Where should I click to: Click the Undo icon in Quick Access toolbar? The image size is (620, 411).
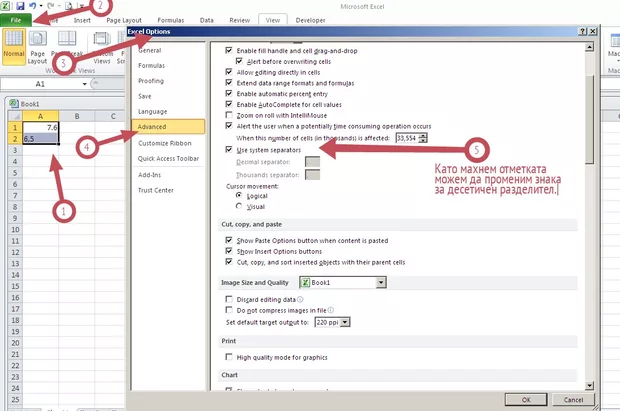click(32, 6)
